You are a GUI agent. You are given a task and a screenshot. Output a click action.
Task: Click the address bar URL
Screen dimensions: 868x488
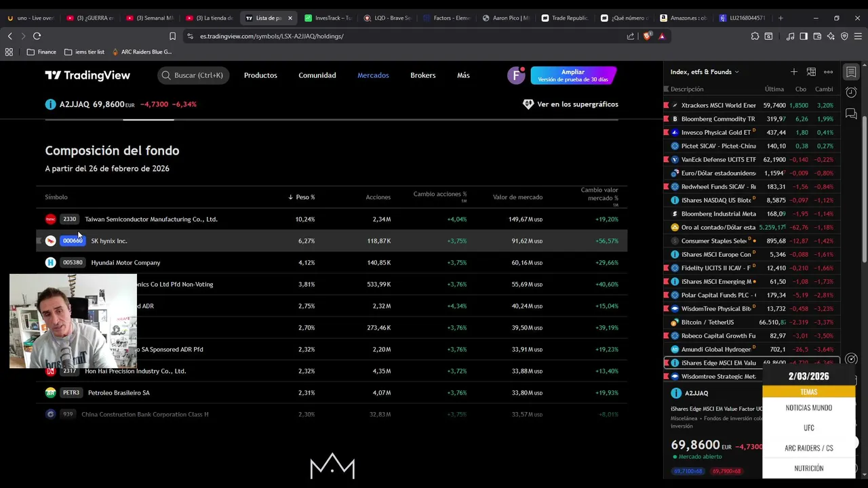click(x=271, y=36)
